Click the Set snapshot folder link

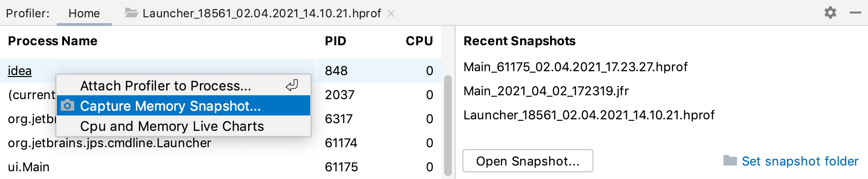tap(800, 161)
